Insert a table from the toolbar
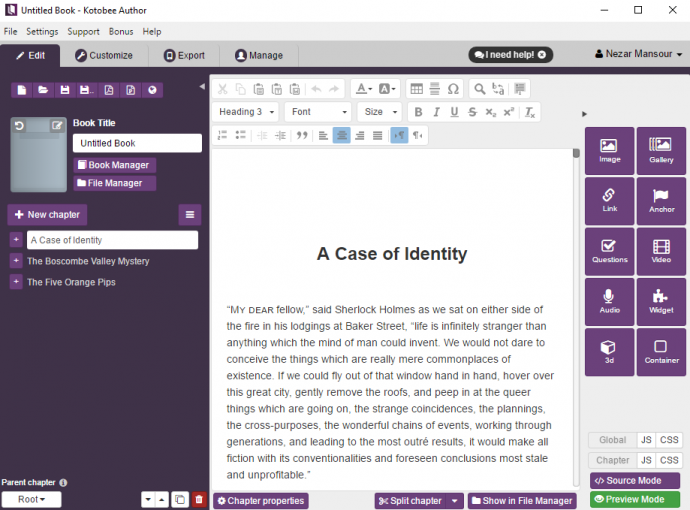 (417, 89)
